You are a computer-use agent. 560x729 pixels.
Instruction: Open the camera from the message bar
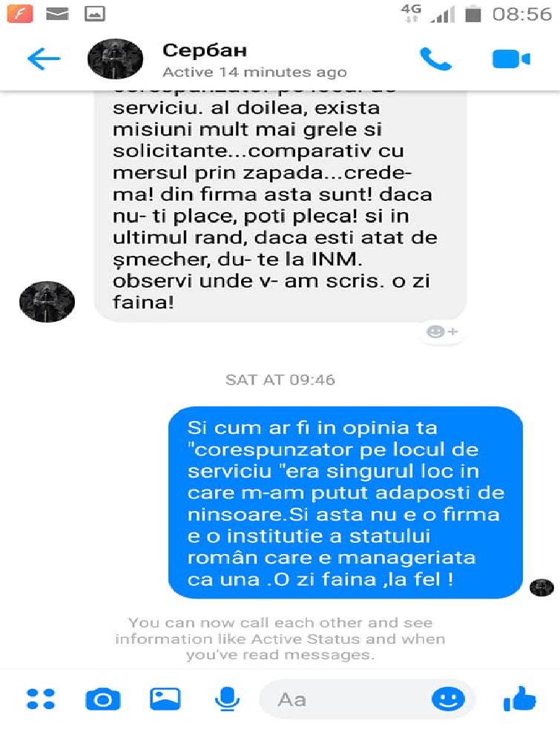pos(103,699)
